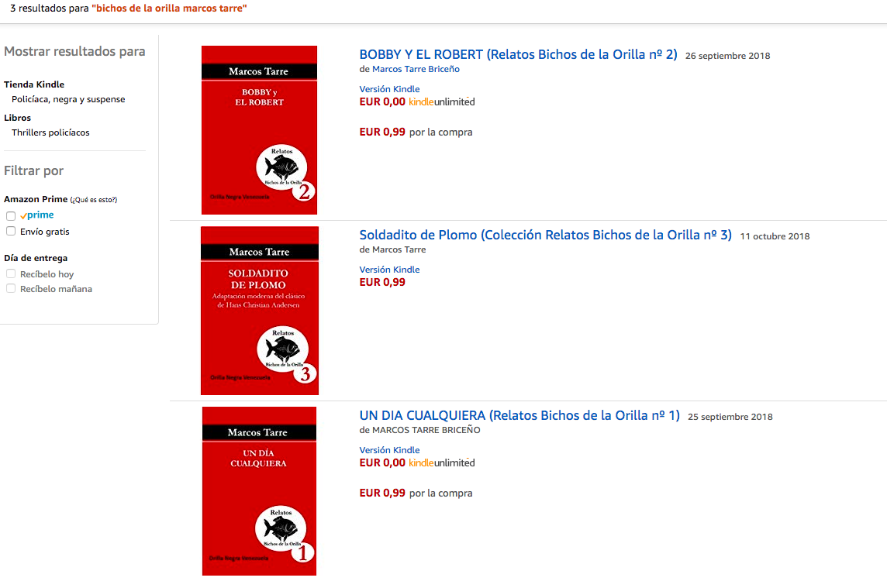Click the Kindle Unlimited logo for Bobby y el Robert
This screenshot has width=887, height=588.
point(441,101)
